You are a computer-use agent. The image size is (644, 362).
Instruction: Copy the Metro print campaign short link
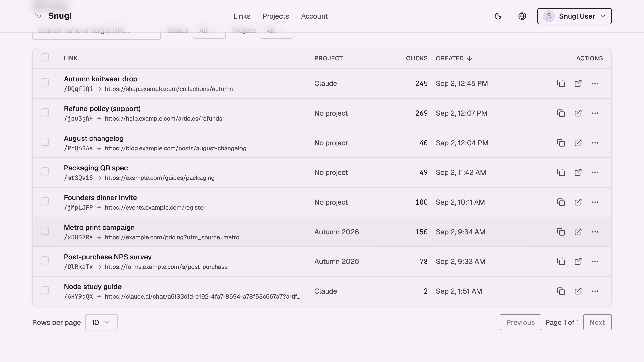[561, 232]
